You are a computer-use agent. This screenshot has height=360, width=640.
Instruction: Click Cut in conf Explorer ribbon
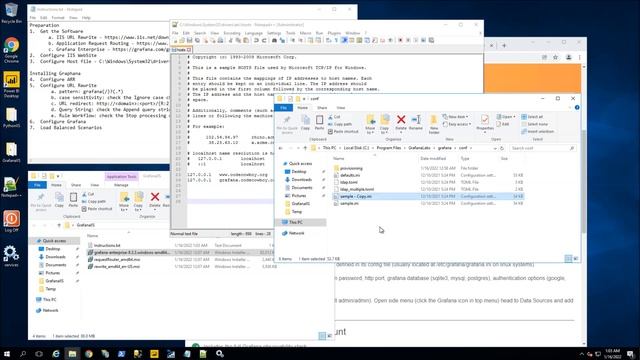point(334,117)
